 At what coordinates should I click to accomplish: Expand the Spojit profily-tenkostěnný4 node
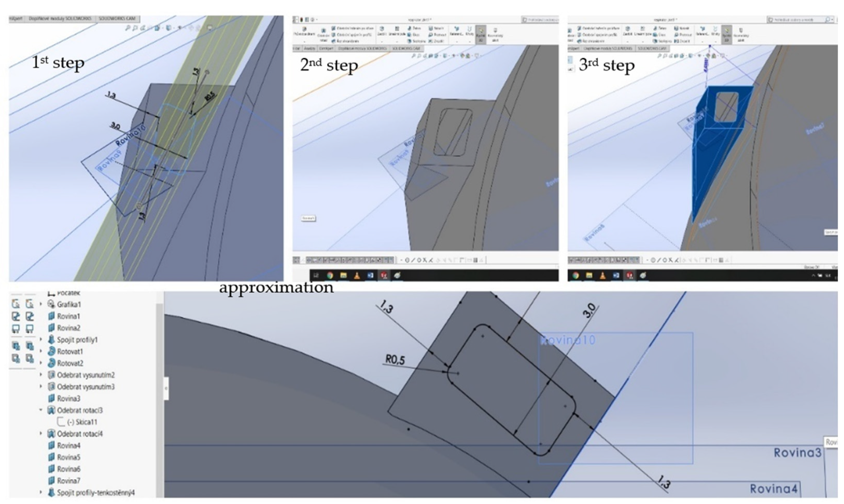click(x=41, y=492)
